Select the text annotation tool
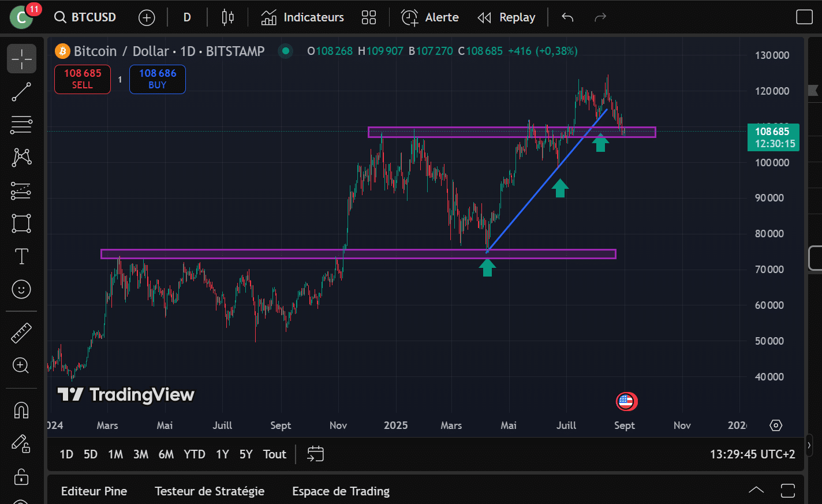822x504 pixels. click(x=21, y=256)
